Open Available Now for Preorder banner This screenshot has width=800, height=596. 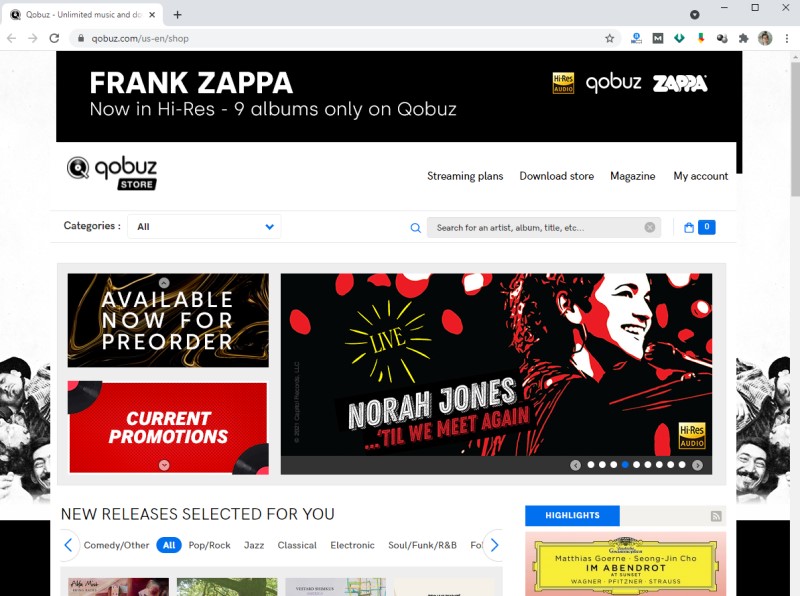pyautogui.click(x=168, y=320)
